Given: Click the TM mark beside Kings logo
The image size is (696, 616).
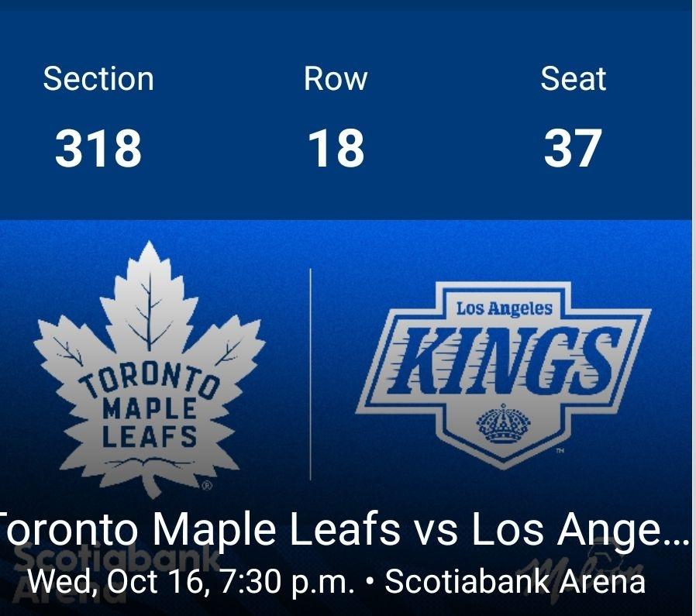Looking at the screenshot, I should [560, 450].
